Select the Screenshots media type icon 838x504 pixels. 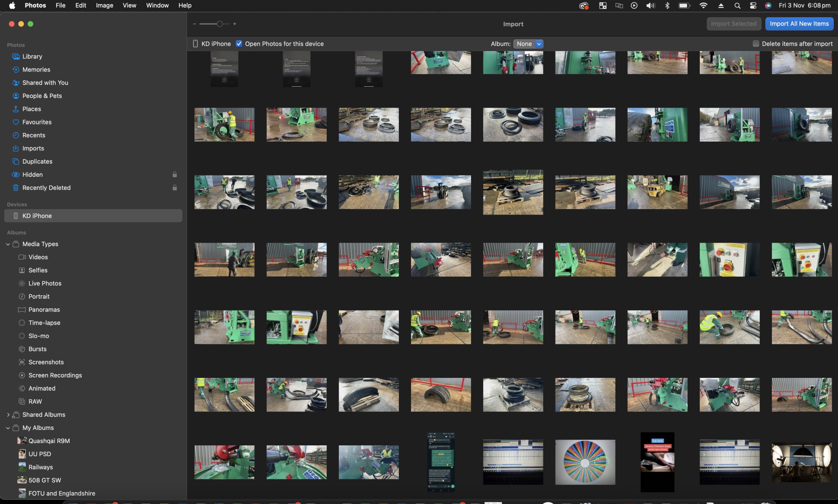pos(22,362)
